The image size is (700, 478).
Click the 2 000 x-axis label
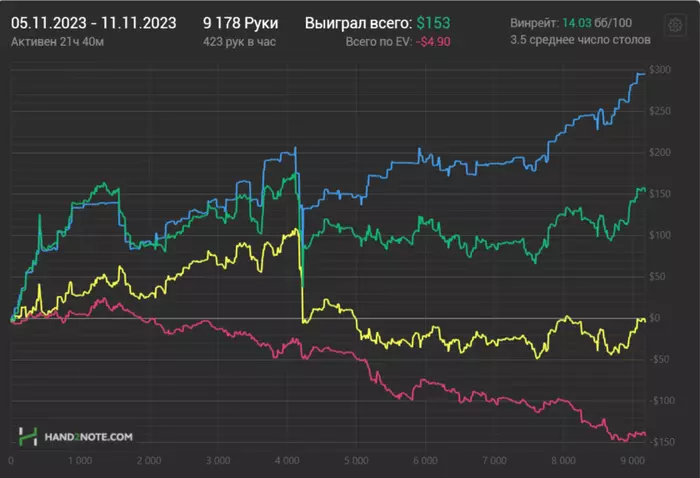pos(149,461)
